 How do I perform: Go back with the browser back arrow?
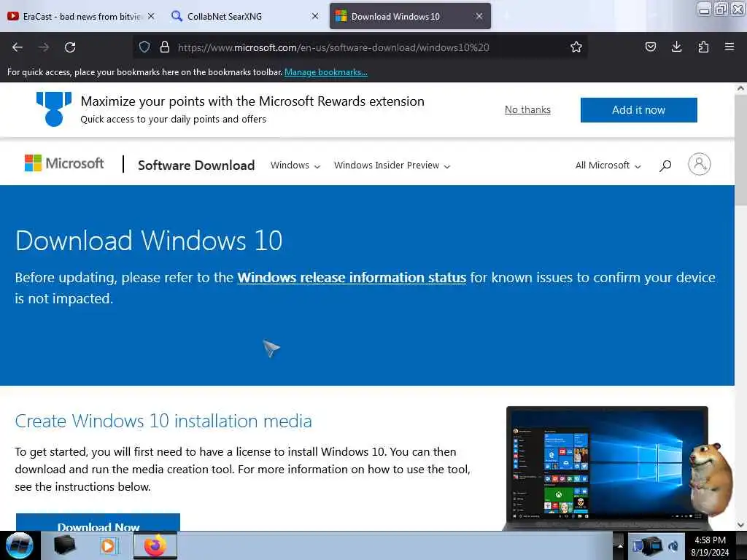click(18, 47)
